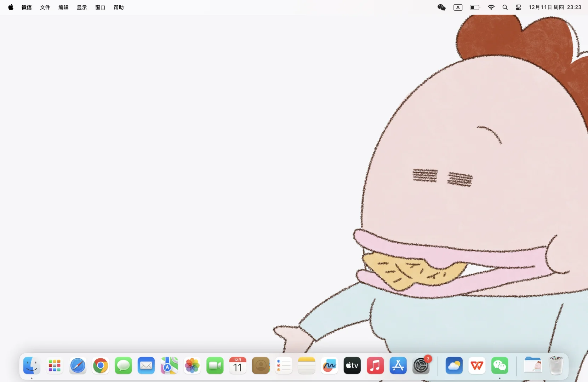Open the Messages app
This screenshot has width=588, height=382.
pos(123,366)
